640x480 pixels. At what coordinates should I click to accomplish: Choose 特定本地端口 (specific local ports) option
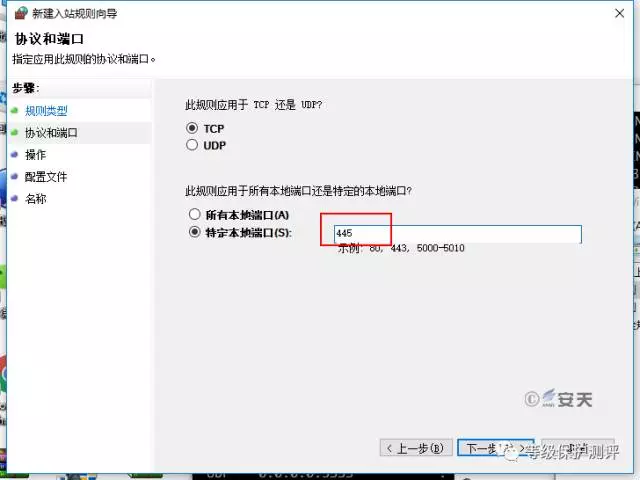coord(193,233)
